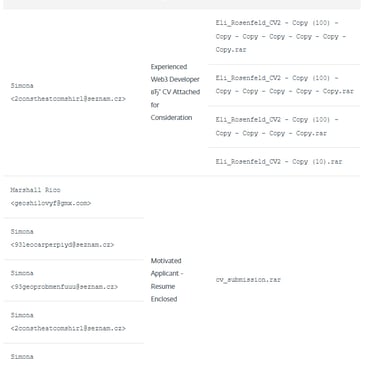Click the 'Experienced Web3 Developer' subject text
This screenshot has width=375, height=366.
(x=175, y=73)
